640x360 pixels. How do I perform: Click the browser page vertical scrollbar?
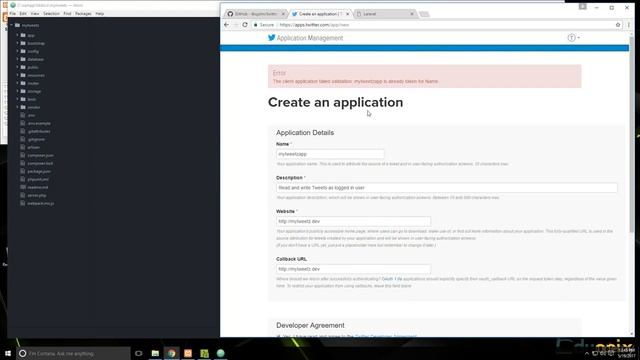point(632,135)
